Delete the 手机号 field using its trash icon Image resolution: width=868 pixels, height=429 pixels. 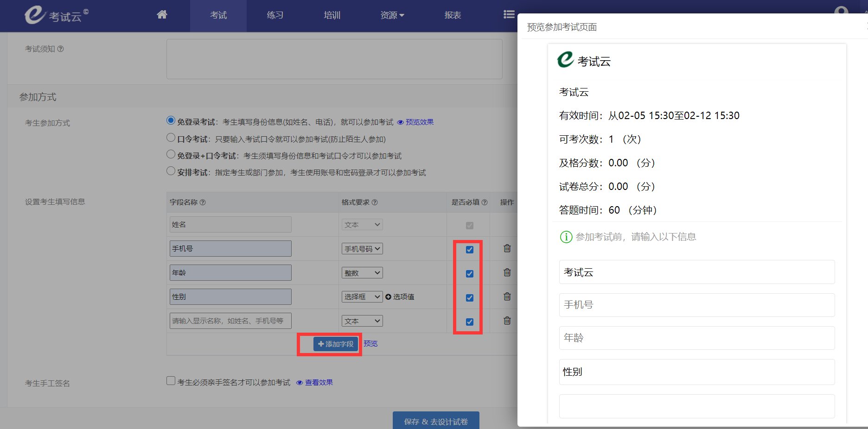[506, 249]
